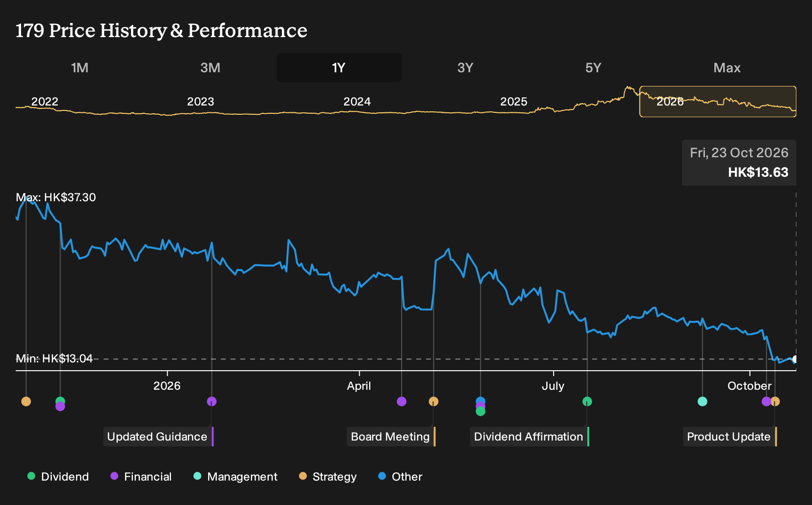Toggle the Dividend legend filter

pos(58,477)
